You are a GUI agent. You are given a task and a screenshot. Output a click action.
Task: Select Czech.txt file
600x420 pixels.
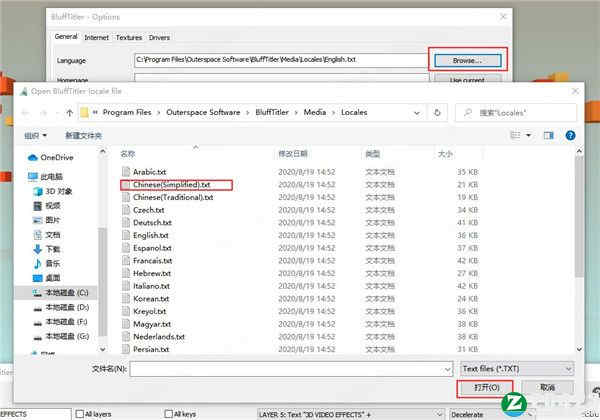[x=148, y=210]
